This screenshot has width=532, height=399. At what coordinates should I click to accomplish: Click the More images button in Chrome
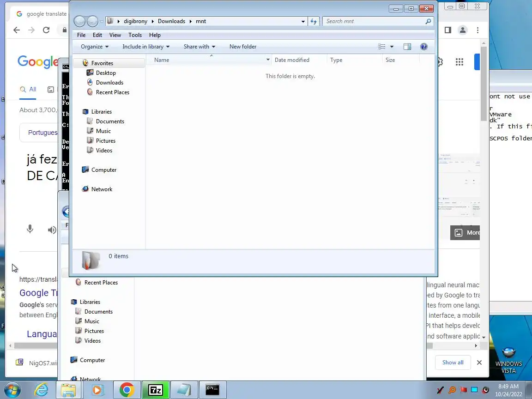click(x=465, y=233)
